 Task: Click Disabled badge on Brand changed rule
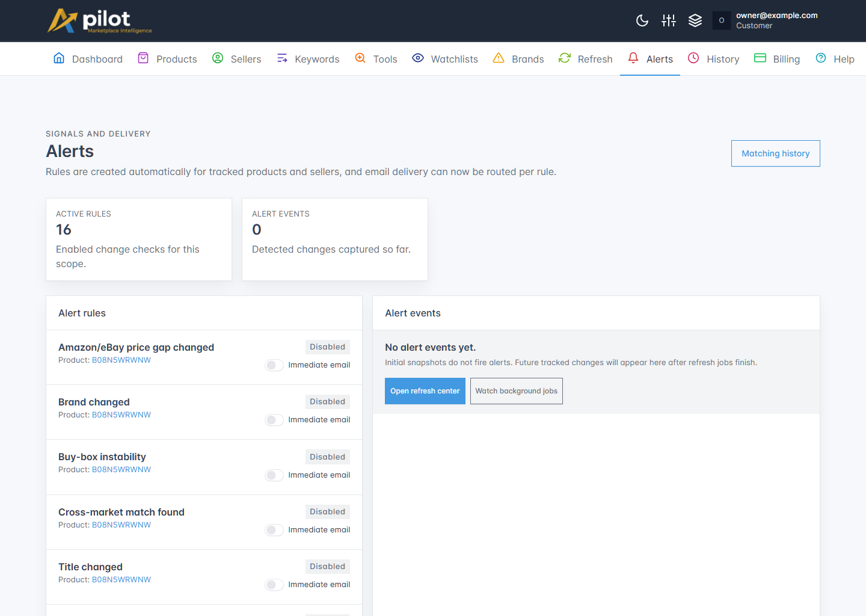(327, 402)
